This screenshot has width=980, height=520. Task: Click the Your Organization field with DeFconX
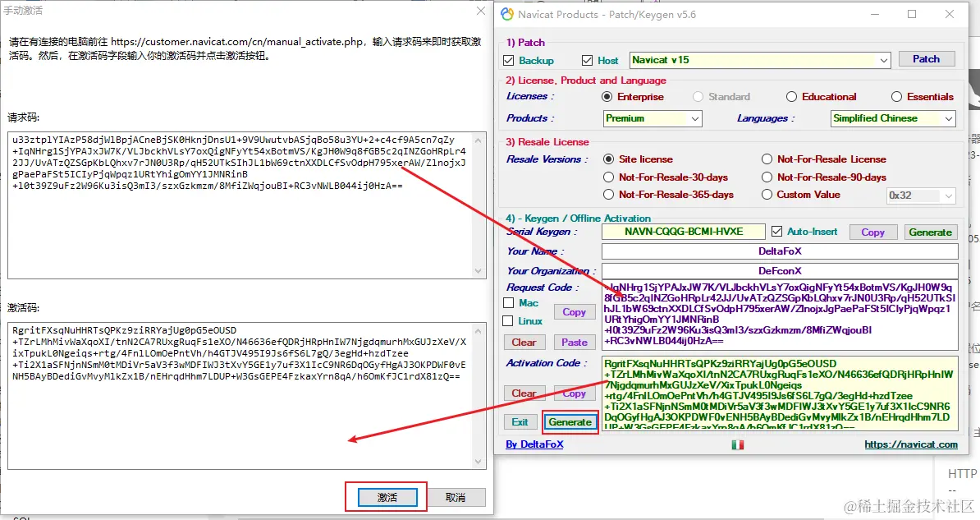(x=780, y=271)
